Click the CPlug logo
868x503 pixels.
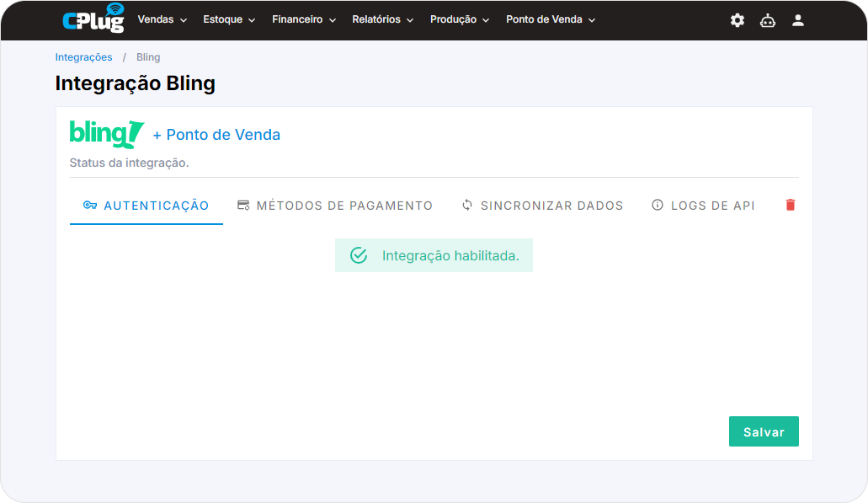[93, 18]
